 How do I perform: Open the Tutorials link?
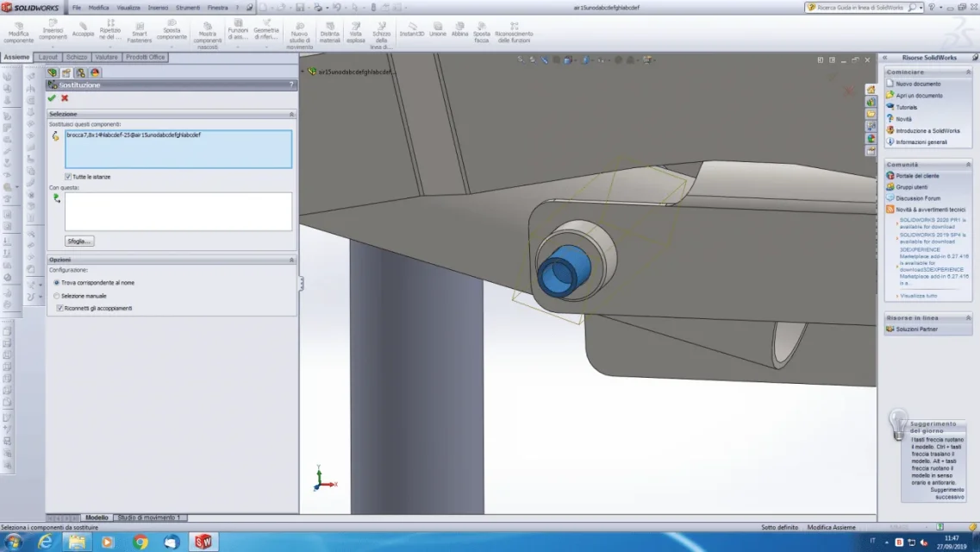[906, 108]
